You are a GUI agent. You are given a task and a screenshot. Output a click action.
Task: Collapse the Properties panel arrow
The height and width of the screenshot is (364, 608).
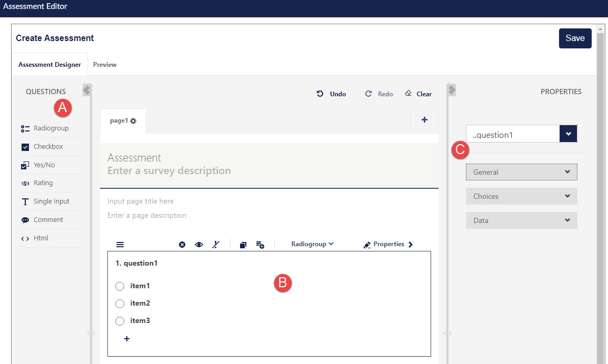[x=452, y=90]
